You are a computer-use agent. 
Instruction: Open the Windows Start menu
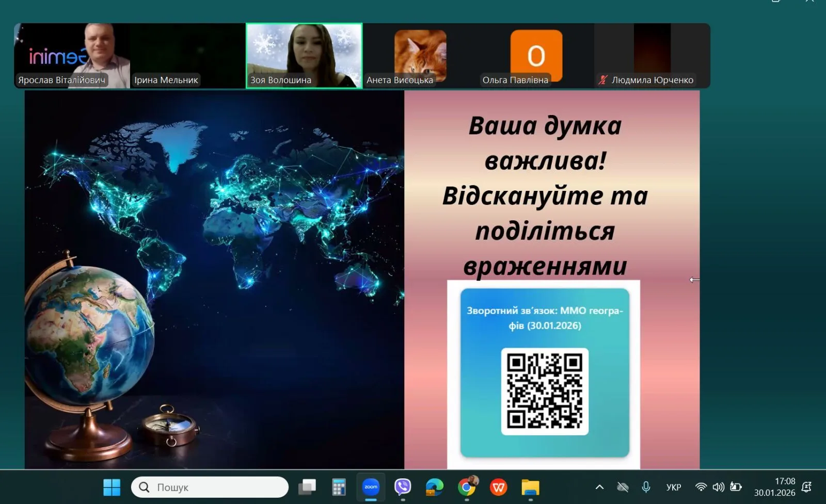coord(112,487)
